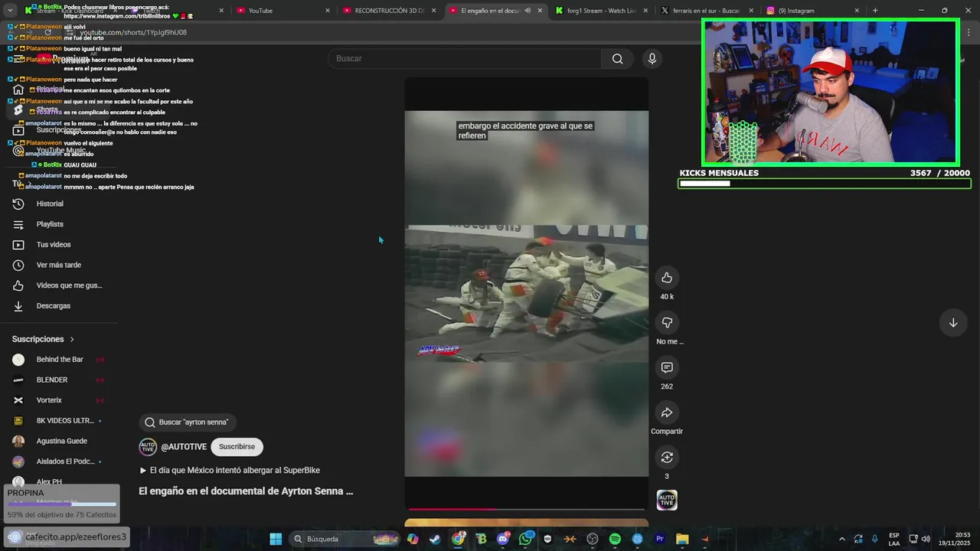Open Copilot from the taskbar
This screenshot has width=980, height=551.
[413, 539]
